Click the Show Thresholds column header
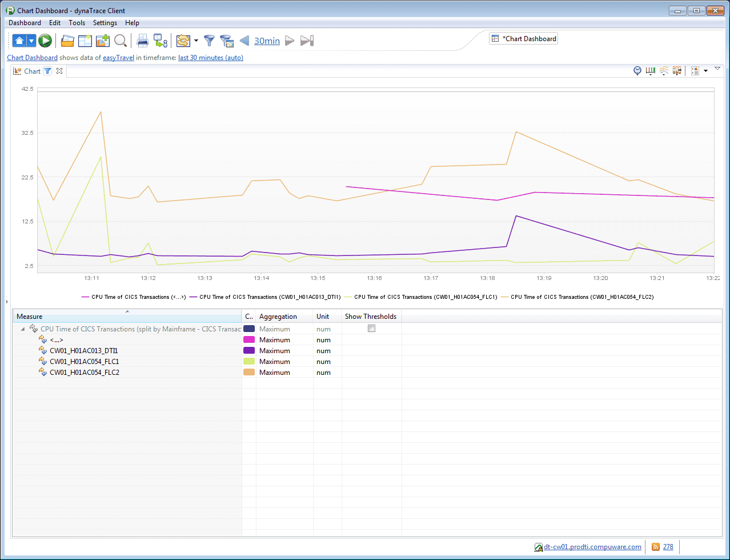The width and height of the screenshot is (730, 560). [371, 317]
